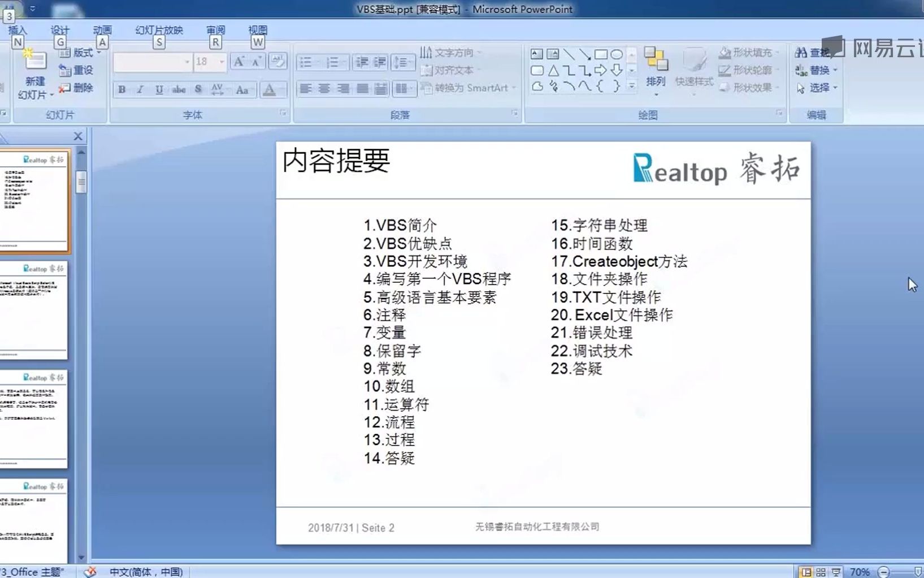Toggle Center text alignment
Viewport: 924px width, 578px height.
[x=324, y=88]
